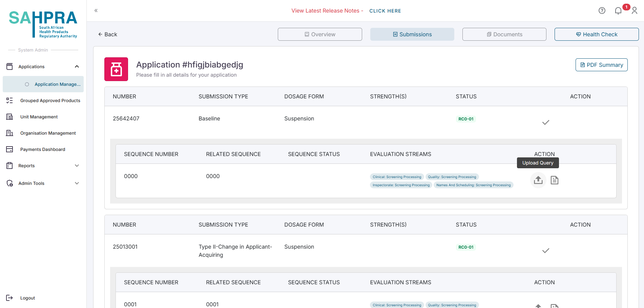Open the Health Check tab
644x308 pixels.
(x=596, y=34)
